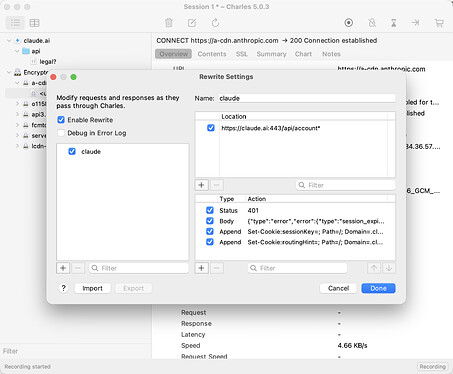Clear session with trash icon
Image resolution: width=453 pixels, height=374 pixels.
click(x=169, y=23)
